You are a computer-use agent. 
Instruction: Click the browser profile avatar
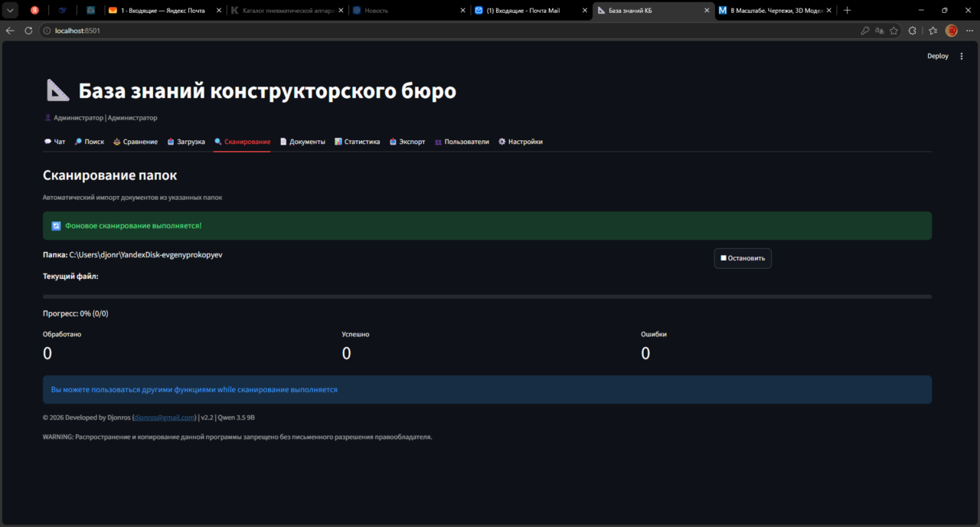coord(952,31)
